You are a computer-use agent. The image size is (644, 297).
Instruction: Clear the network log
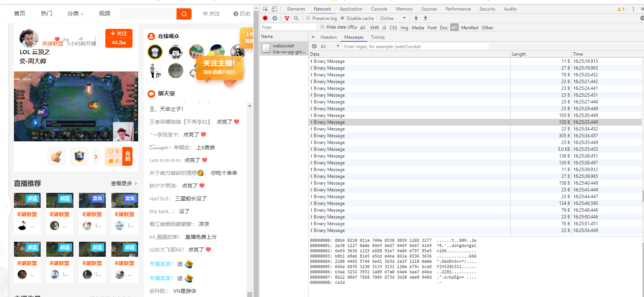click(x=275, y=18)
